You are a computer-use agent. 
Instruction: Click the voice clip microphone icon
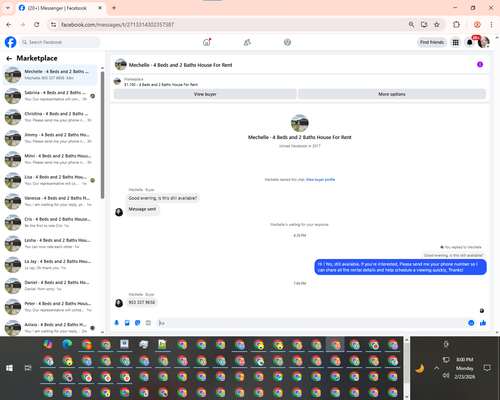tap(117, 323)
